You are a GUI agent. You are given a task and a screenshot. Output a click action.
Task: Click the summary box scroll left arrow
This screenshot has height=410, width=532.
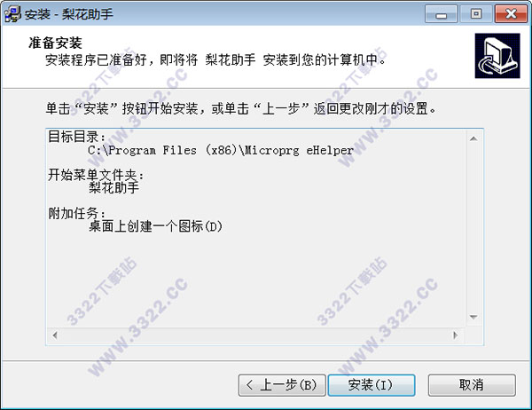(x=55, y=335)
